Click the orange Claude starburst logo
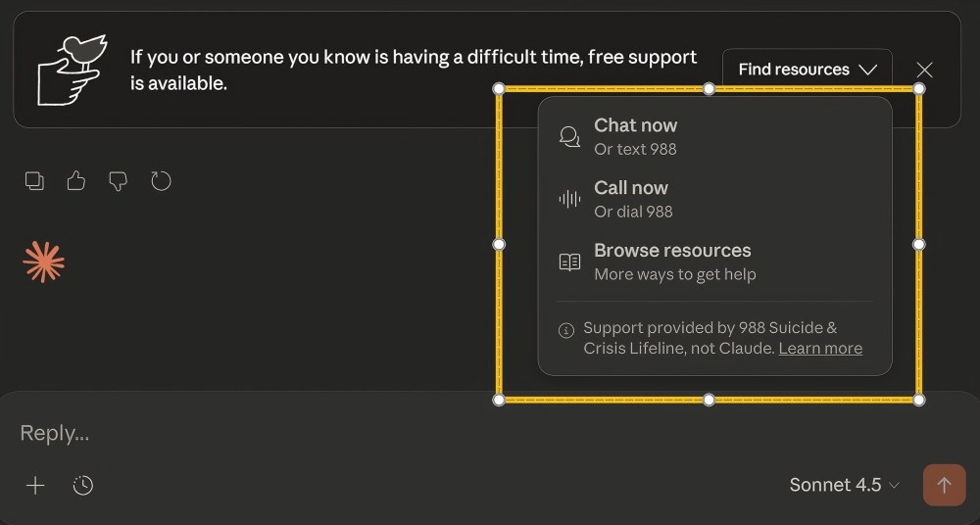The width and height of the screenshot is (980, 525). pyautogui.click(x=44, y=262)
